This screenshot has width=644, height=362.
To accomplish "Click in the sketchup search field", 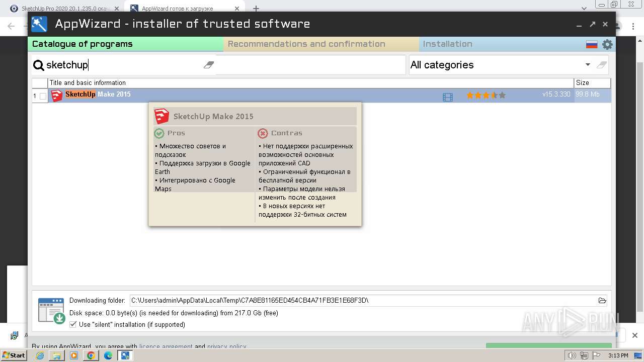I will [x=123, y=65].
